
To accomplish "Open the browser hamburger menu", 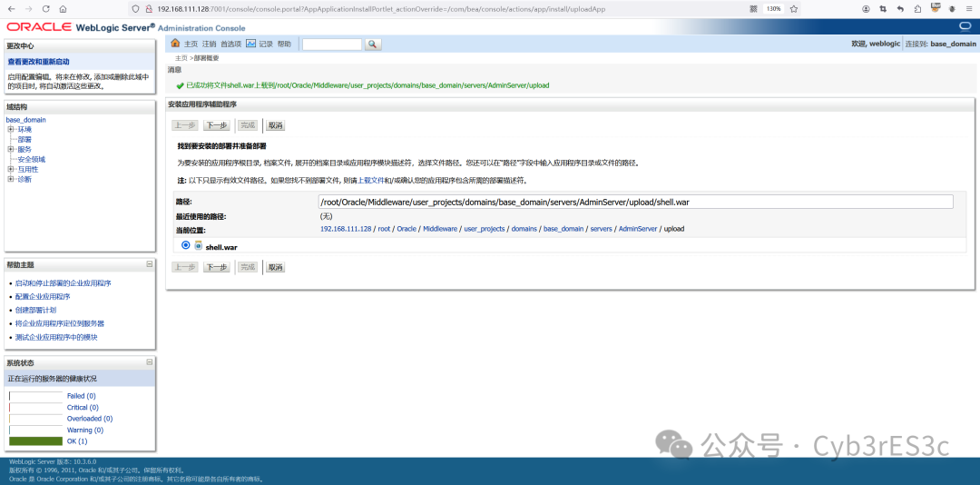I will tap(969, 9).
